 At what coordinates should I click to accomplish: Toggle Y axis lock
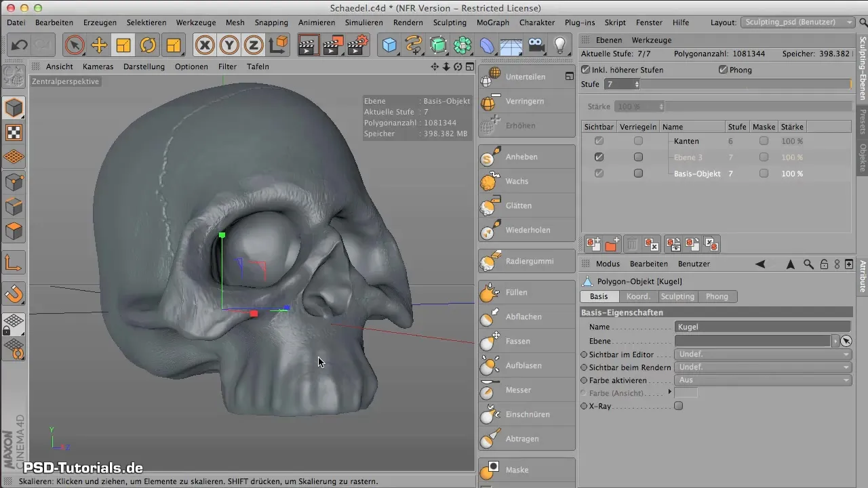[x=229, y=45]
